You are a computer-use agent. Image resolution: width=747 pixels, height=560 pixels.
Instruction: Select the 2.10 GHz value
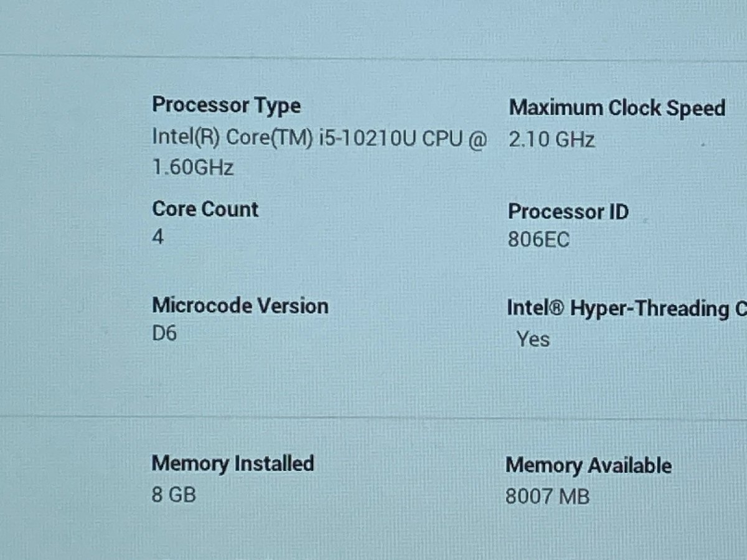pyautogui.click(x=552, y=139)
